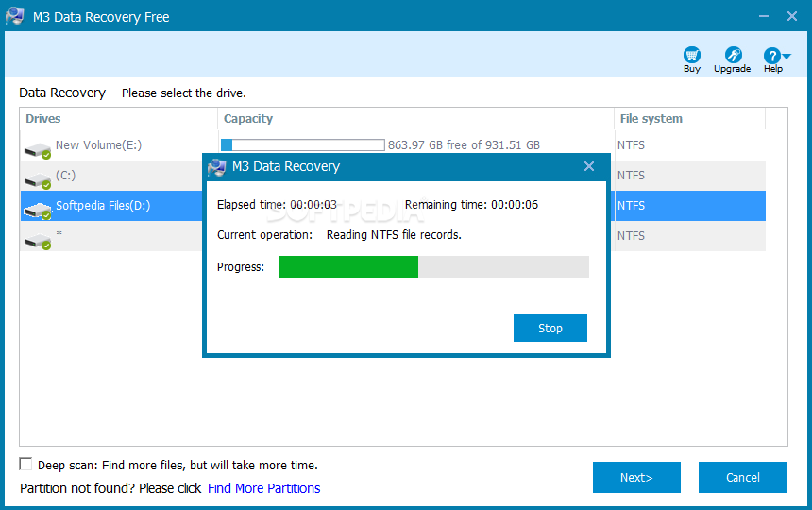Click the (C:) drive icon
Image resolution: width=812 pixels, height=510 pixels.
tap(37, 180)
